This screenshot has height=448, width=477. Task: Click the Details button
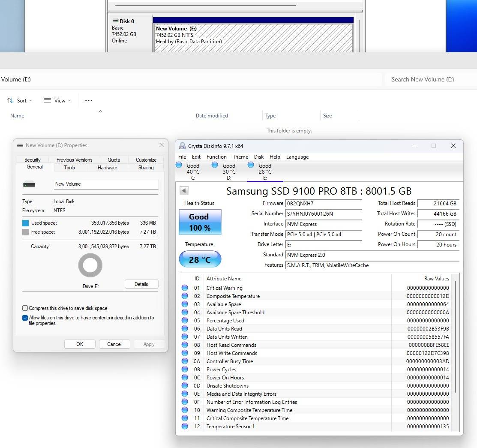point(141,284)
